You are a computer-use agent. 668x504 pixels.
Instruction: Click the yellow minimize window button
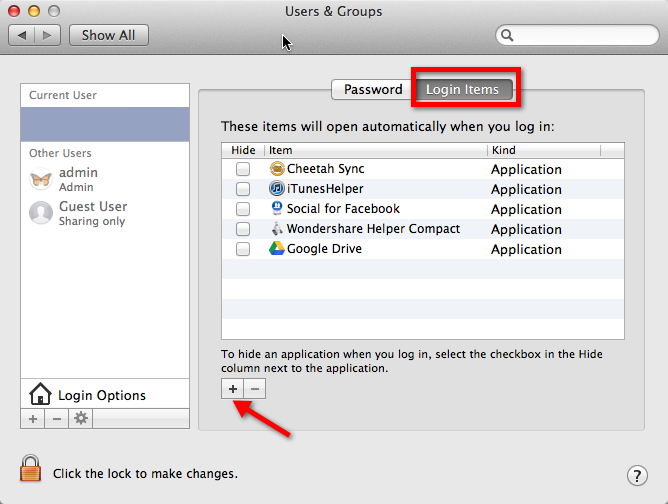(x=34, y=11)
